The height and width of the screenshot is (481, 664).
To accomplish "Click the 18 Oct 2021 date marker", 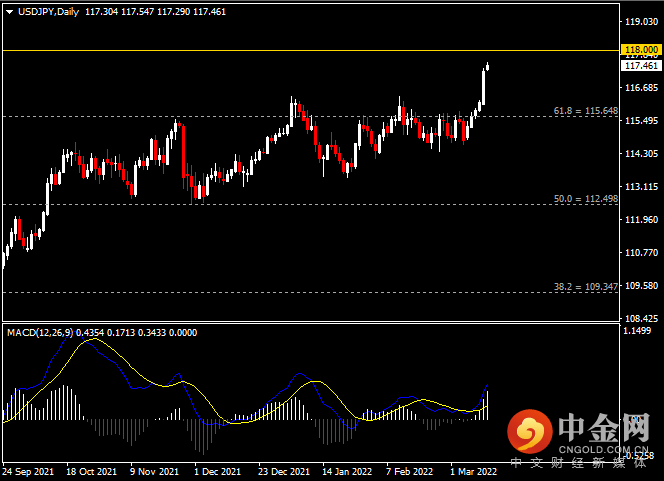I will [91, 471].
